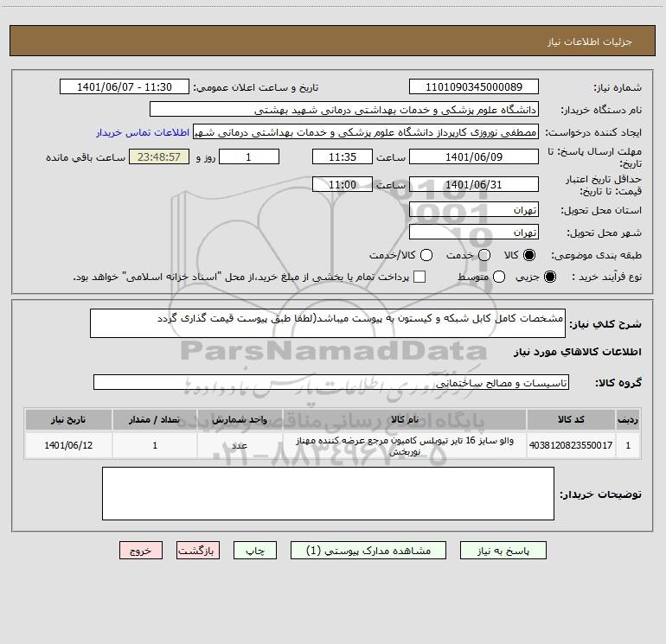666x644 pixels.
Task: Click the need number field 1101090345000089
Action: 474,86
